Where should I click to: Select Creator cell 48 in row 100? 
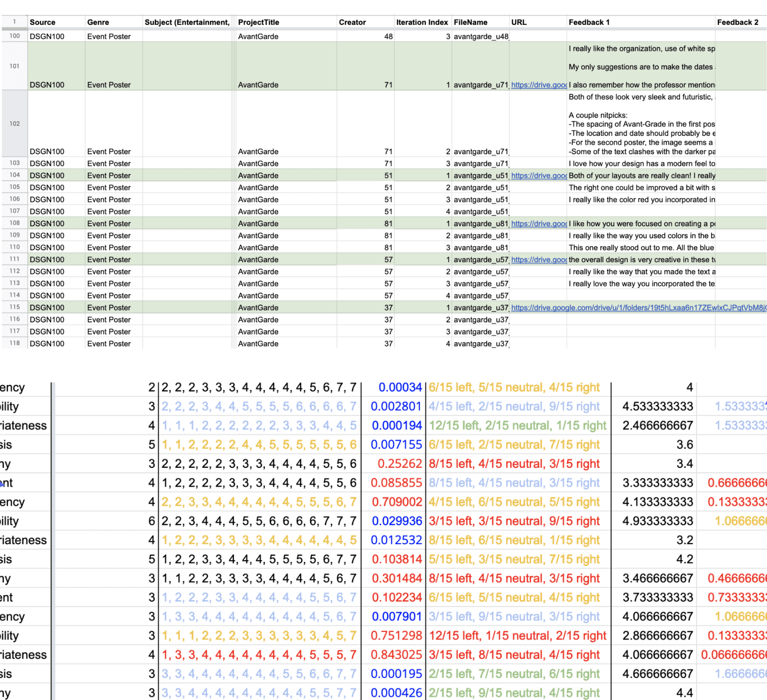[365, 36]
